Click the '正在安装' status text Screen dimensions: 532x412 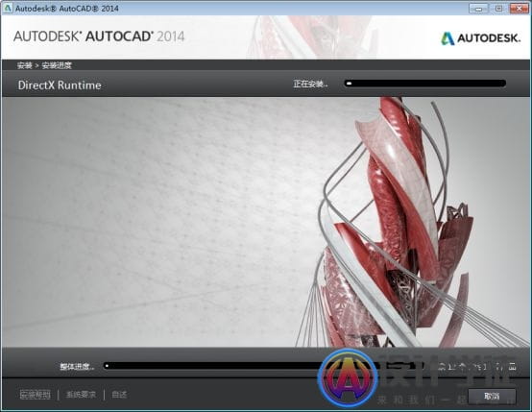pos(310,84)
